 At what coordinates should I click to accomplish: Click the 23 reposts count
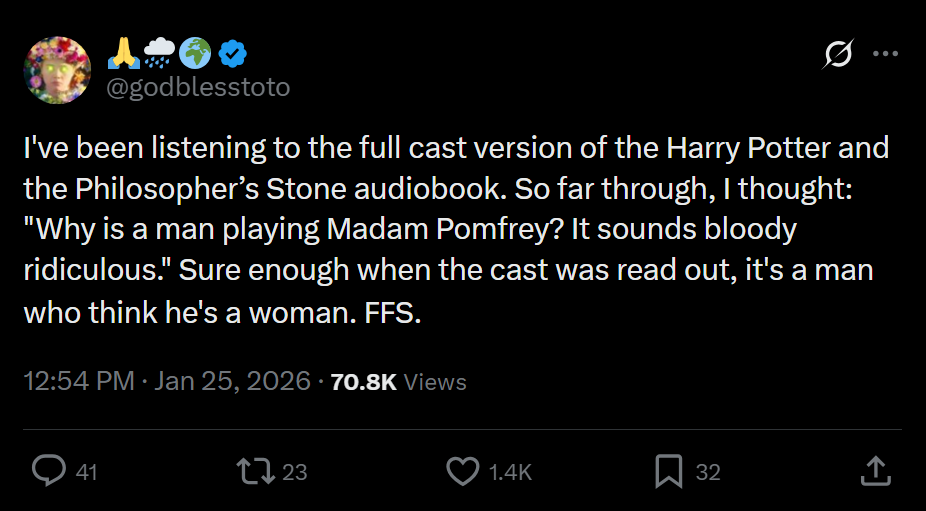pyautogui.click(x=295, y=473)
